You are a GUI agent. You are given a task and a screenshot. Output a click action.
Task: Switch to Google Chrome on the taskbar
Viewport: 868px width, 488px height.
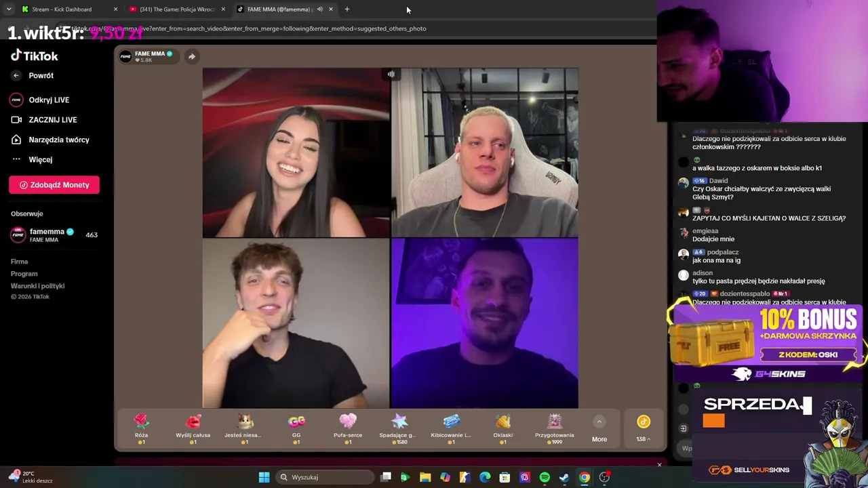pyautogui.click(x=584, y=477)
